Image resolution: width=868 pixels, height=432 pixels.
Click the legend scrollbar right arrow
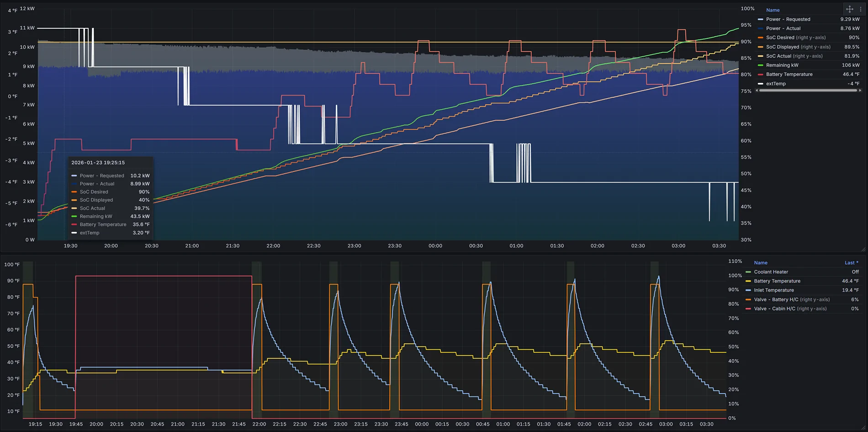860,91
